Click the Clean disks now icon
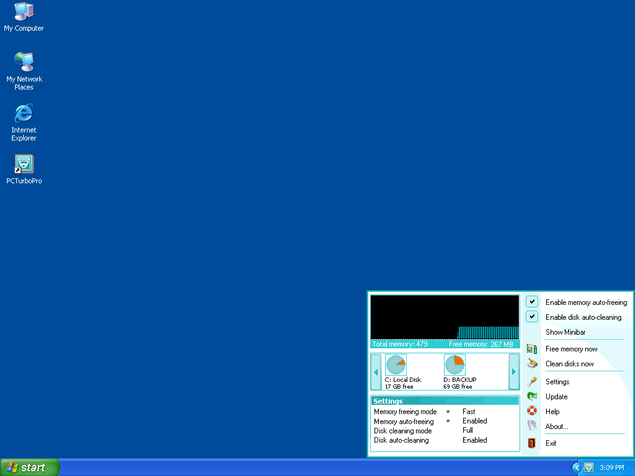Viewport: 635px width, 476px height. 532,364
